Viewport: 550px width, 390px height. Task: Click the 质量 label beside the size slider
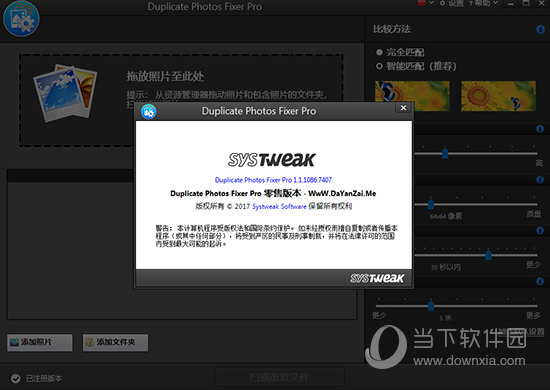point(534,214)
